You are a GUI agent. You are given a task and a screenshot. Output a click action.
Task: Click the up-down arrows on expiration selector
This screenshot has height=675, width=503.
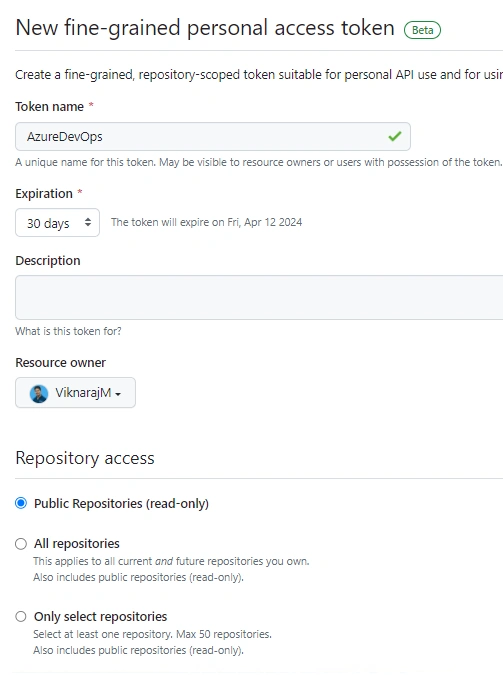88,222
